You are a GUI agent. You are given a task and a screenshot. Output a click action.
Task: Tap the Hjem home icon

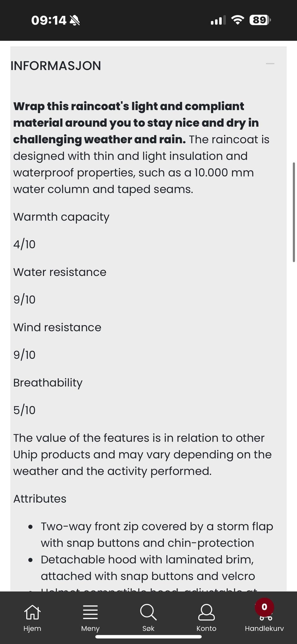coord(32,617)
